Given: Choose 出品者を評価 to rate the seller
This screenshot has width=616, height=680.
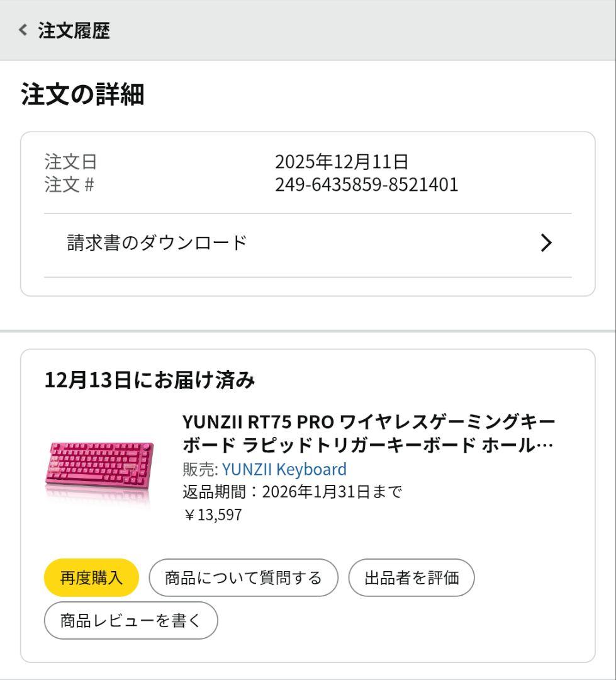Looking at the screenshot, I should 412,577.
